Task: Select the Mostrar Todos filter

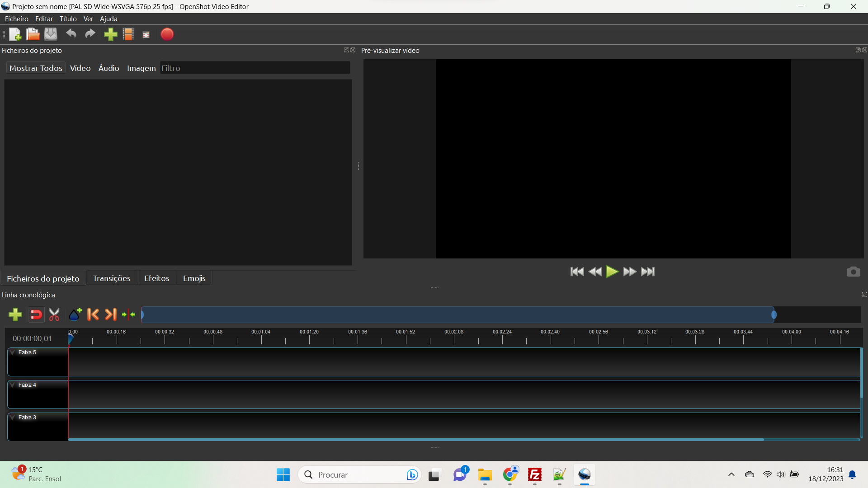Action: coord(36,68)
